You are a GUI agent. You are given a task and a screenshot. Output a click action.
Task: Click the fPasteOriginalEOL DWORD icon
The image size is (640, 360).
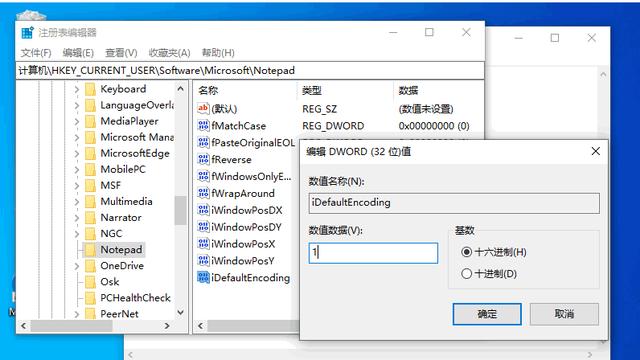tap(203, 142)
